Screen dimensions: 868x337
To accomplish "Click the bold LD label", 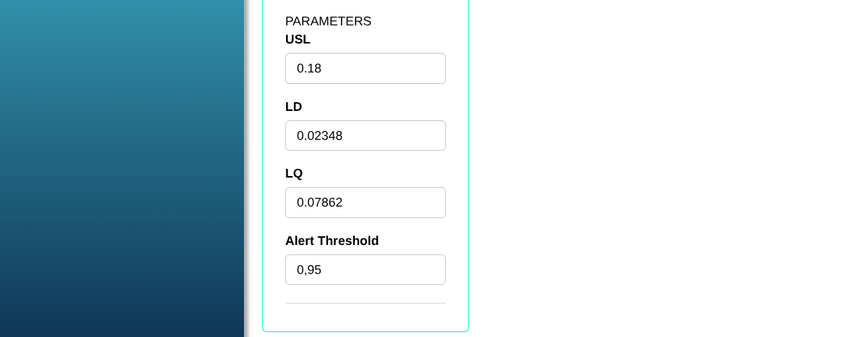I will pos(293,107).
